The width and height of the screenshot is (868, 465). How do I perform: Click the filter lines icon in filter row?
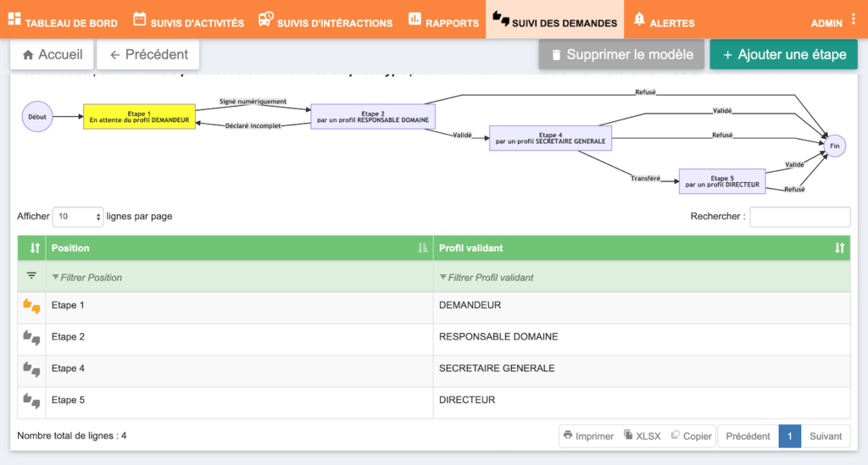(x=31, y=275)
